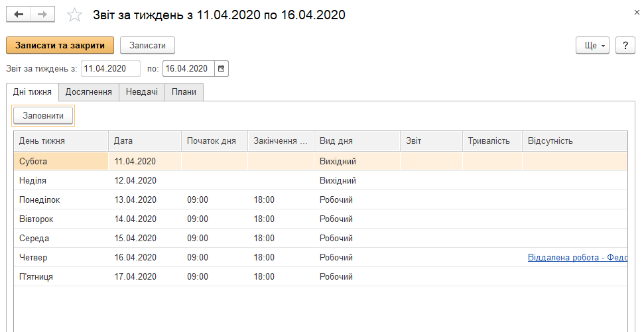Image resolution: width=644 pixels, height=332 pixels.
Task: Switch to the Досягнення tab
Action: pyautogui.click(x=89, y=92)
